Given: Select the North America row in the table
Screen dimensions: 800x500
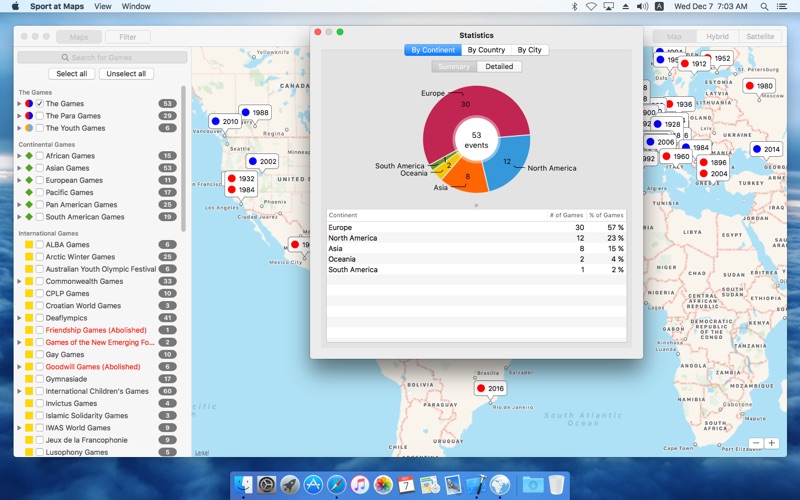Looking at the screenshot, I should click(x=476, y=238).
